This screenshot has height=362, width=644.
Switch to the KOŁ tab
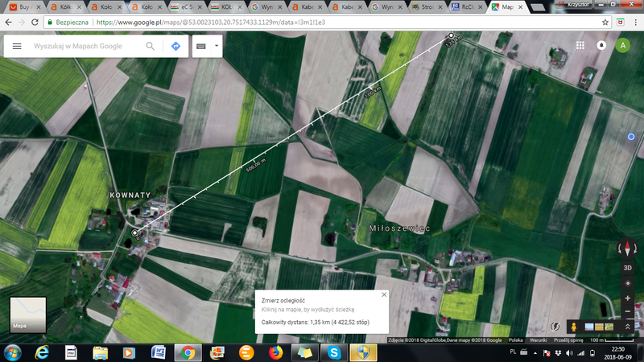point(226,7)
